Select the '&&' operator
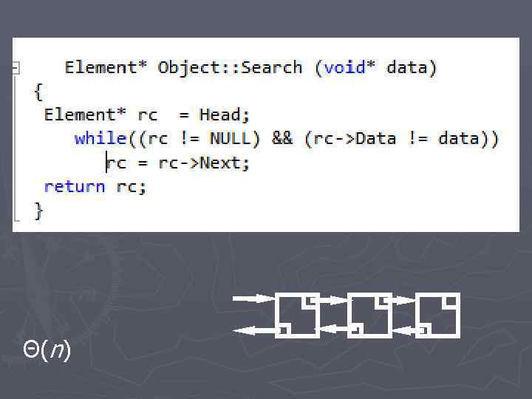Image resolution: width=532 pixels, height=399 pixels. (282, 138)
